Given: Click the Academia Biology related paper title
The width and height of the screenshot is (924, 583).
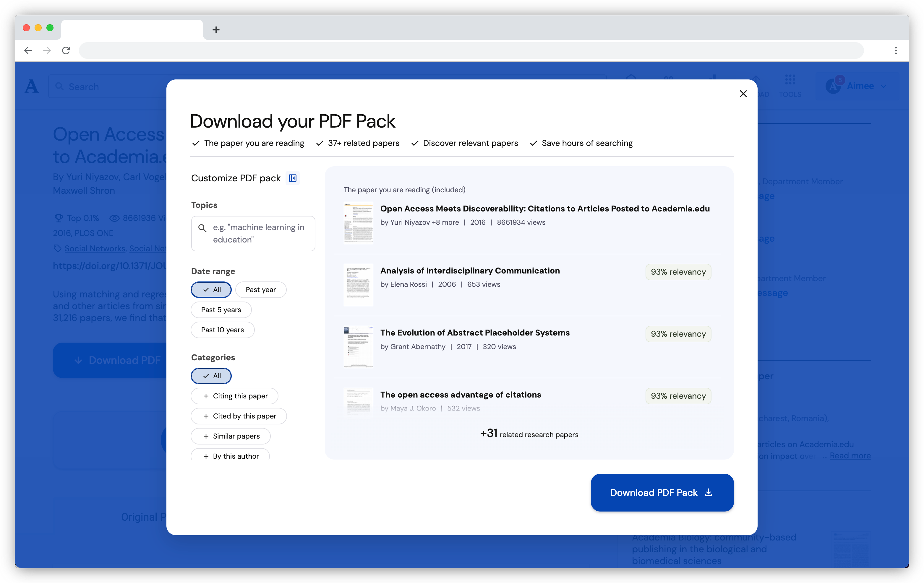Looking at the screenshot, I should [x=714, y=549].
